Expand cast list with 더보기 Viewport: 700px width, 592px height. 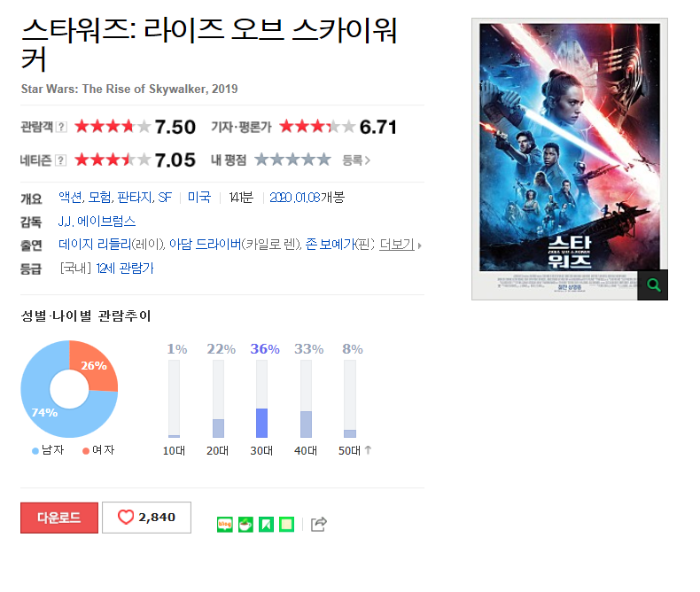coord(400,245)
